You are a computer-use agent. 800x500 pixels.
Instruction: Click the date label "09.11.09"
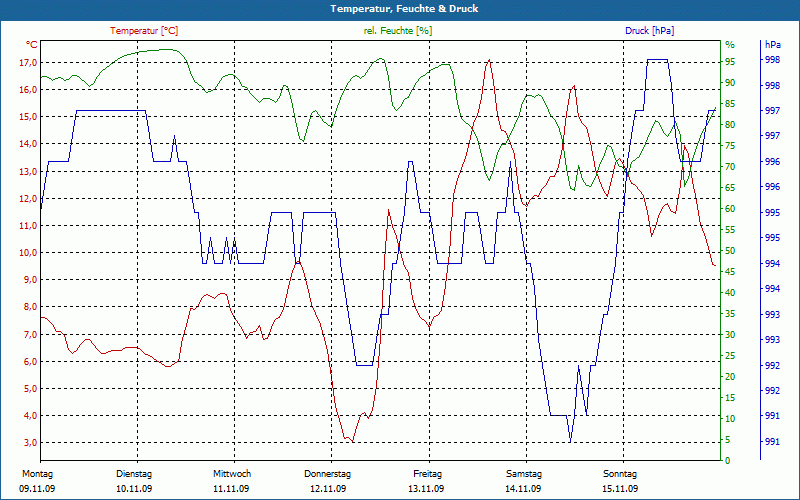[37, 489]
